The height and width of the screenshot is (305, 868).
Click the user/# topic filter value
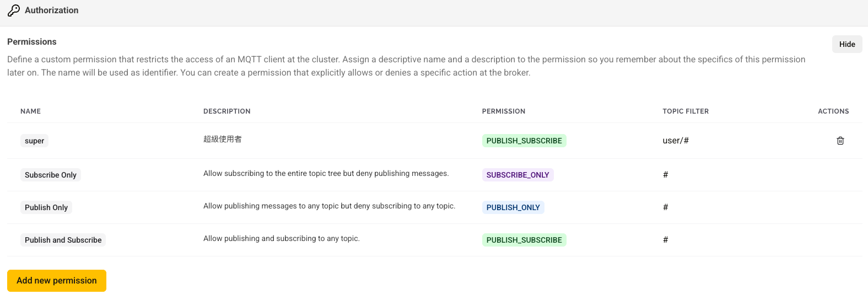tap(675, 141)
